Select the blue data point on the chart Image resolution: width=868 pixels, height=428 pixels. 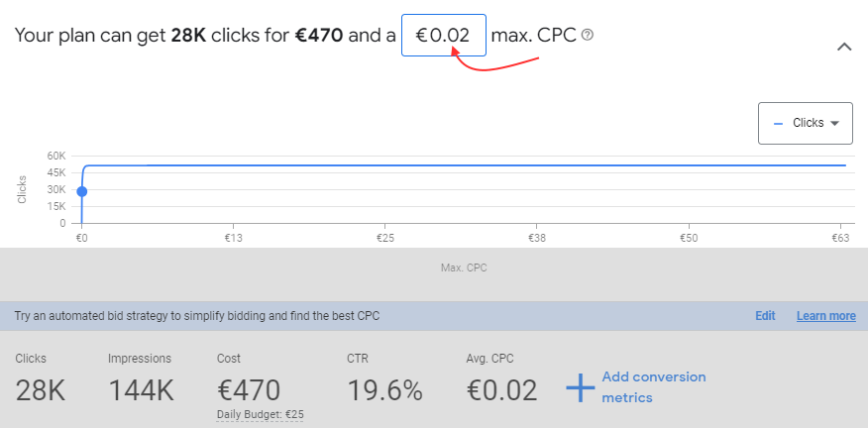click(x=82, y=191)
